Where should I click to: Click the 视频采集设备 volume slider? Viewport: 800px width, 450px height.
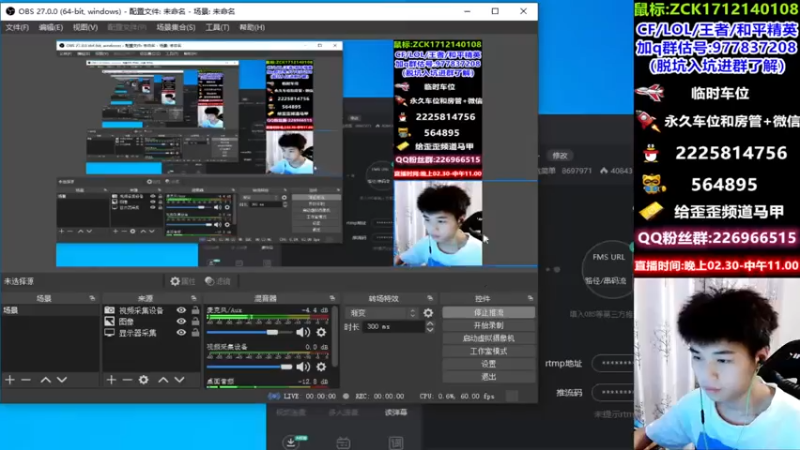point(249,367)
